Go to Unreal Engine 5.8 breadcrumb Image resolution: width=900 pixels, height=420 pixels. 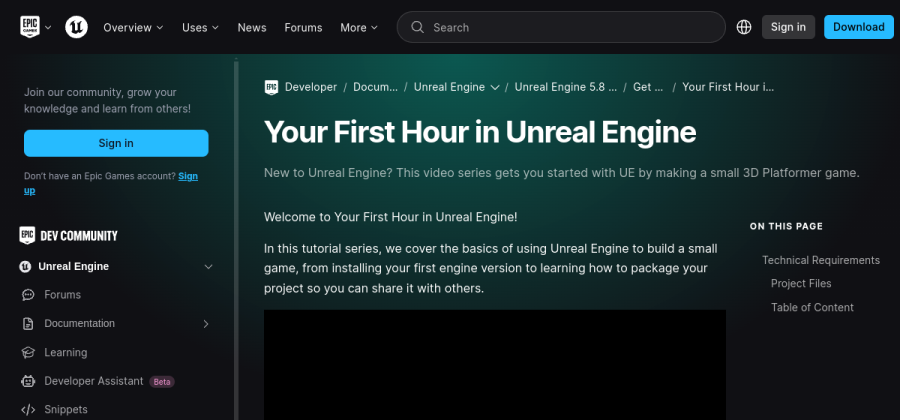[x=566, y=87]
